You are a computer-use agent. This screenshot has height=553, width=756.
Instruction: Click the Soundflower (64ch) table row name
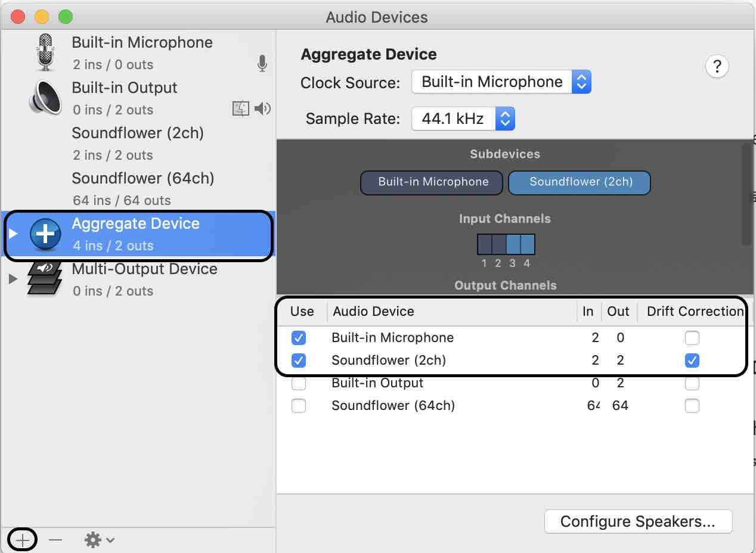point(393,406)
